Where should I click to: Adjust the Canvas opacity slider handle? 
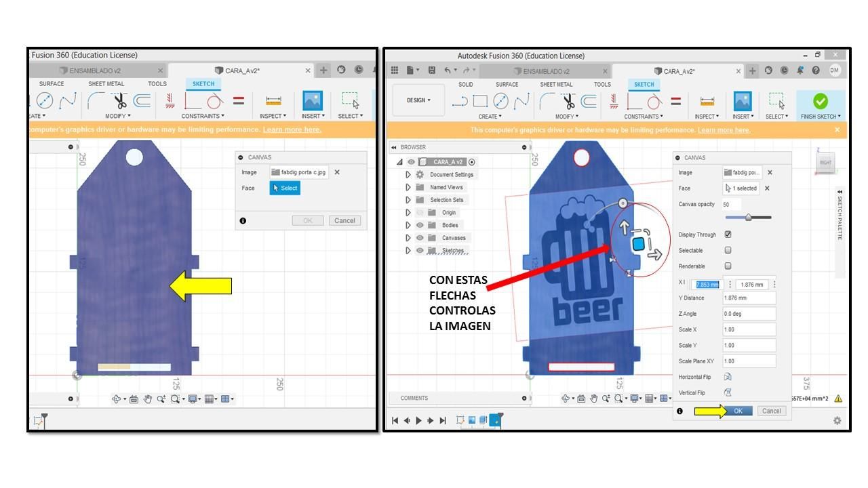pos(748,218)
